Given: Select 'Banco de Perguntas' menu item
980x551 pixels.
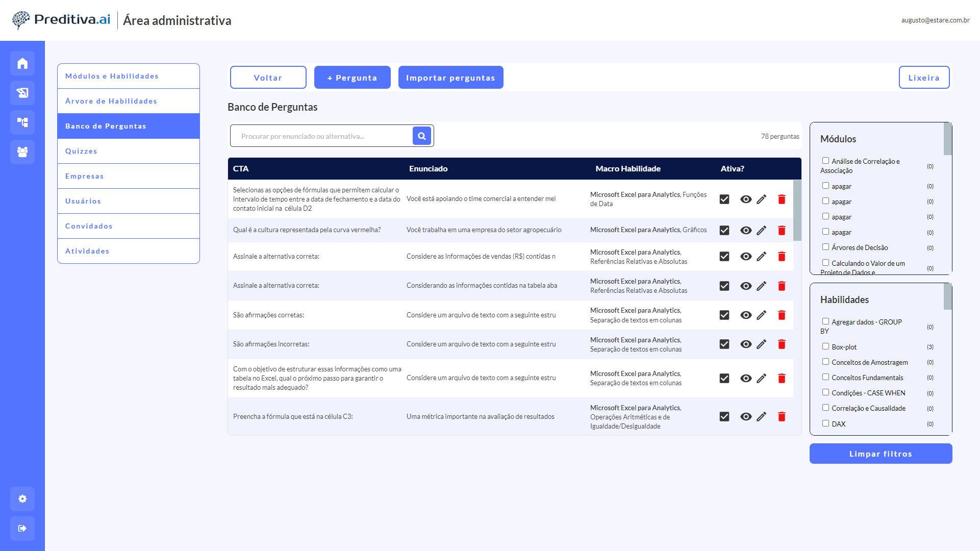Looking at the screenshot, I should coord(129,126).
